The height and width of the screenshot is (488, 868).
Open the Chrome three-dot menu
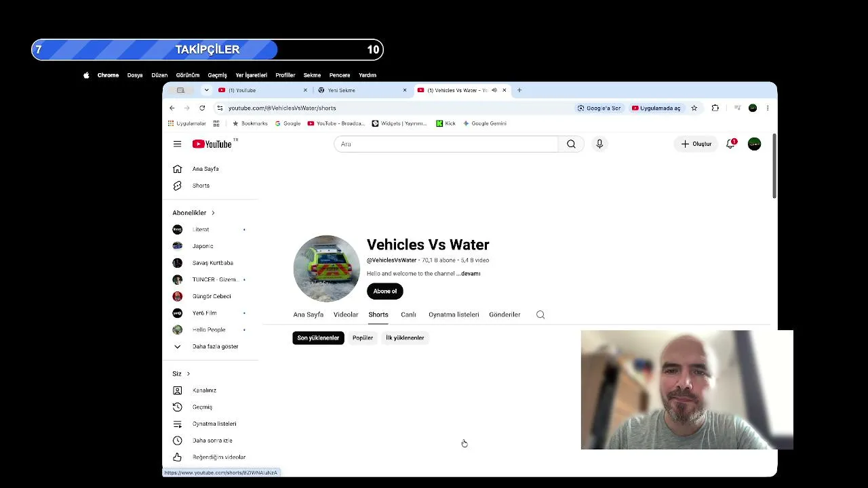[x=768, y=108]
